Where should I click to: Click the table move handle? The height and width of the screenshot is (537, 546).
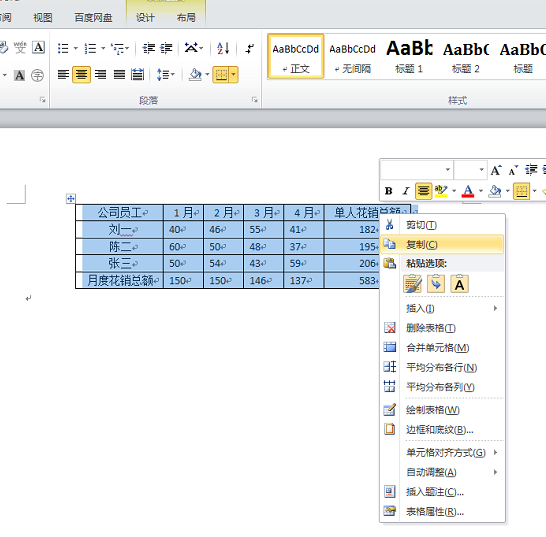[71, 199]
